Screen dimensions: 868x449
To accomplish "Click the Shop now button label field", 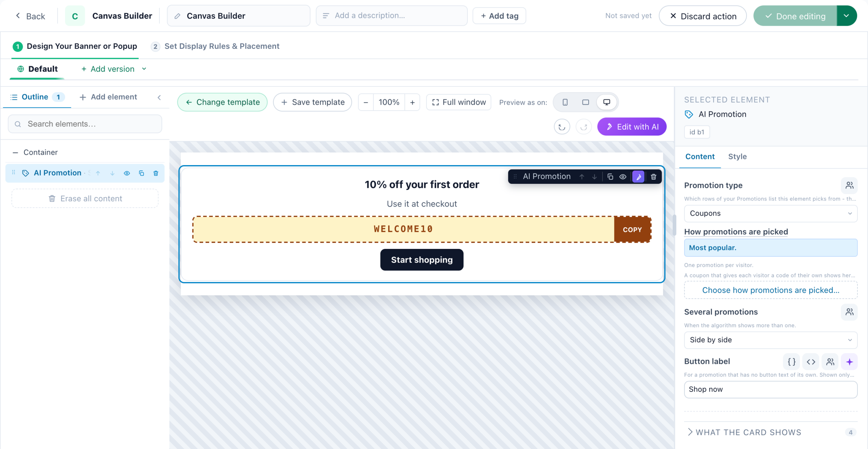I will click(771, 389).
